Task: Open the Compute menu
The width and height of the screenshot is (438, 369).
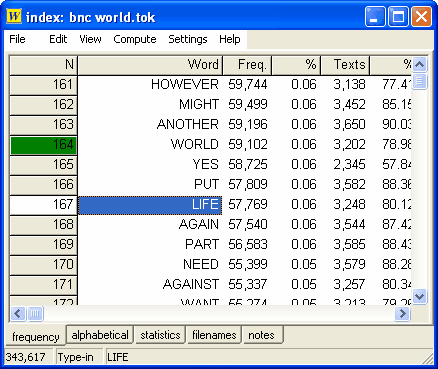Action: coord(135,39)
